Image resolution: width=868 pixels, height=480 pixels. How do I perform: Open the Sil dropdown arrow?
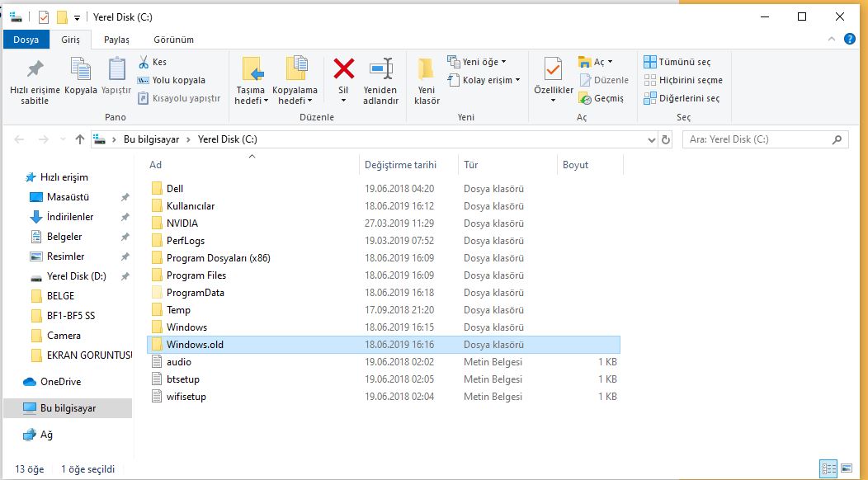click(x=343, y=101)
